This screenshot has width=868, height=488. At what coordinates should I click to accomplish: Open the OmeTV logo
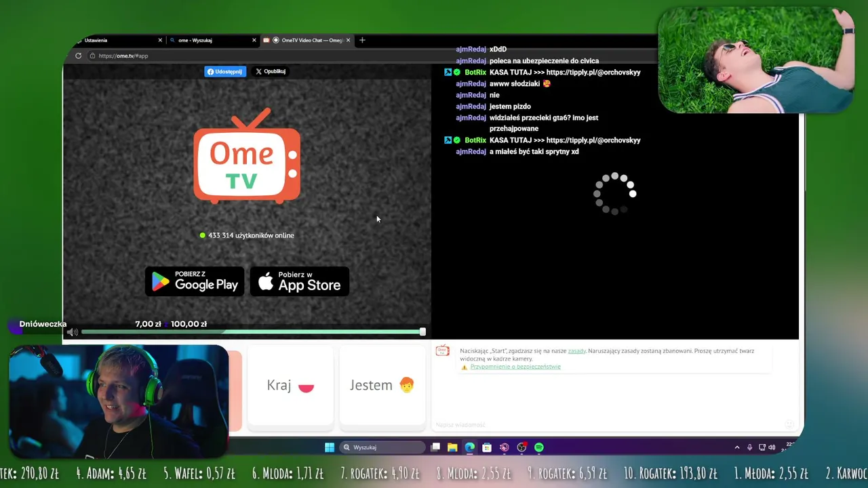click(x=247, y=156)
